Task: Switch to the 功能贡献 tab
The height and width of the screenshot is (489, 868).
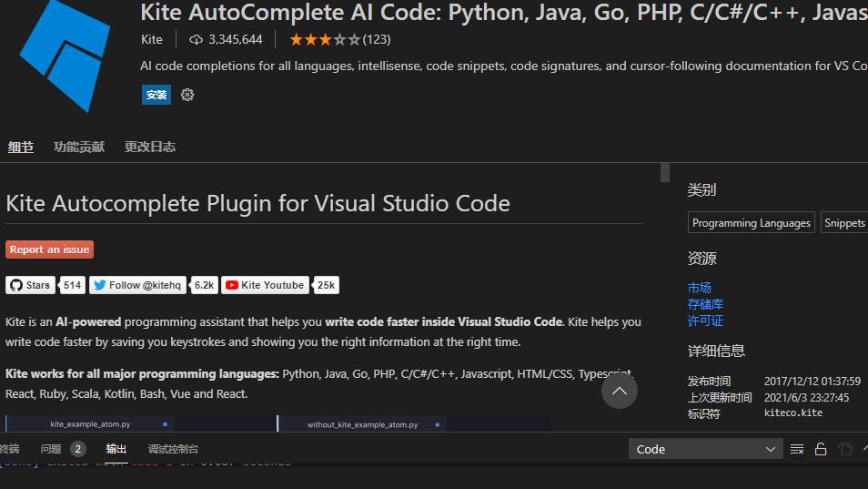Action: tap(79, 147)
